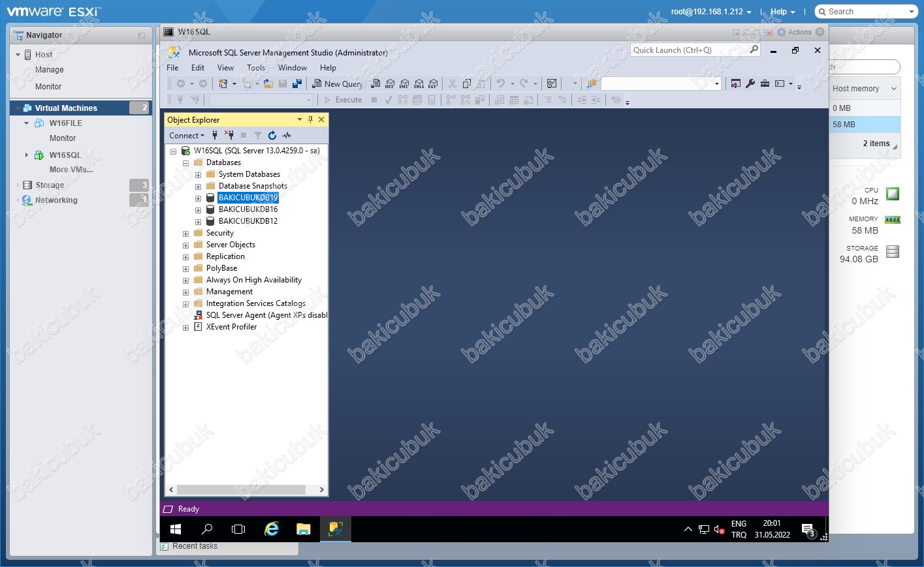Viewport: 924px width, 567px height.
Task: Pin the Object Explorer panel (auto hide)
Action: (x=310, y=119)
